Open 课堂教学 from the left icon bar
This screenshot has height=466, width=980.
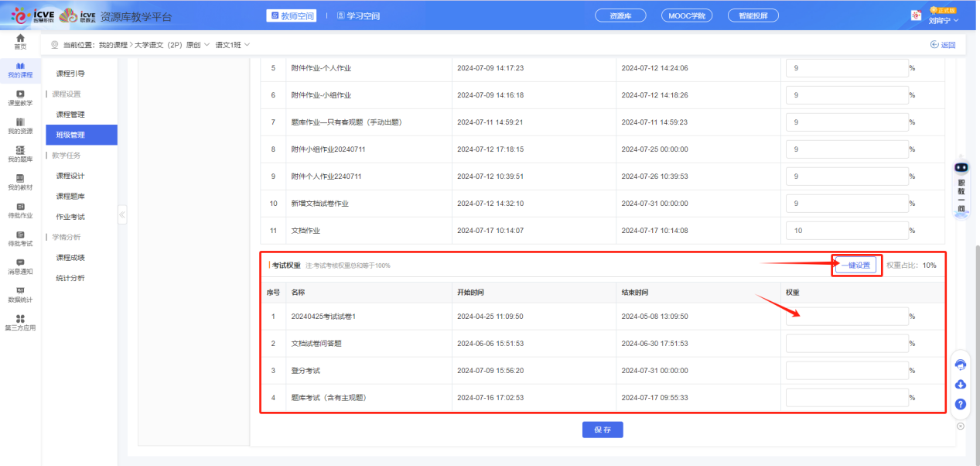coord(20,97)
